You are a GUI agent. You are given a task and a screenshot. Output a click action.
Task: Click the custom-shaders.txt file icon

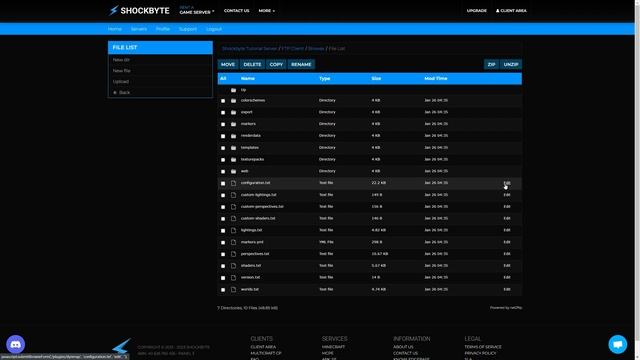(x=233, y=219)
